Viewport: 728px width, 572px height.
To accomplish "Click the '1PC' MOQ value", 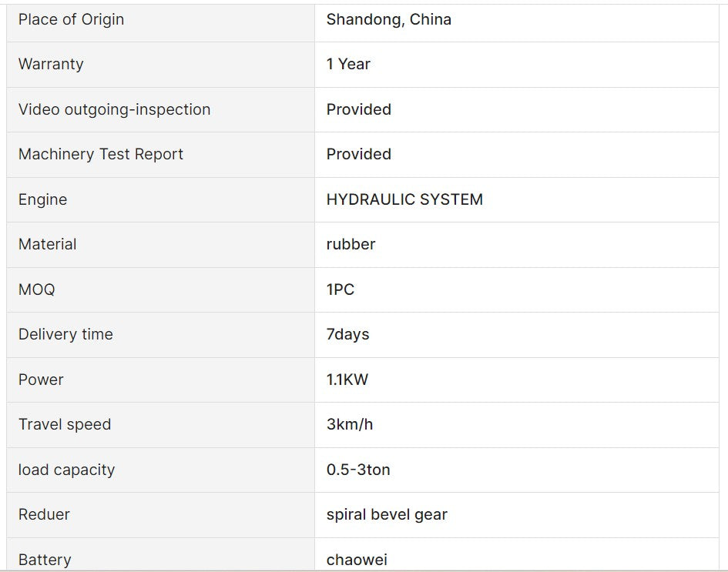I will [x=341, y=289].
